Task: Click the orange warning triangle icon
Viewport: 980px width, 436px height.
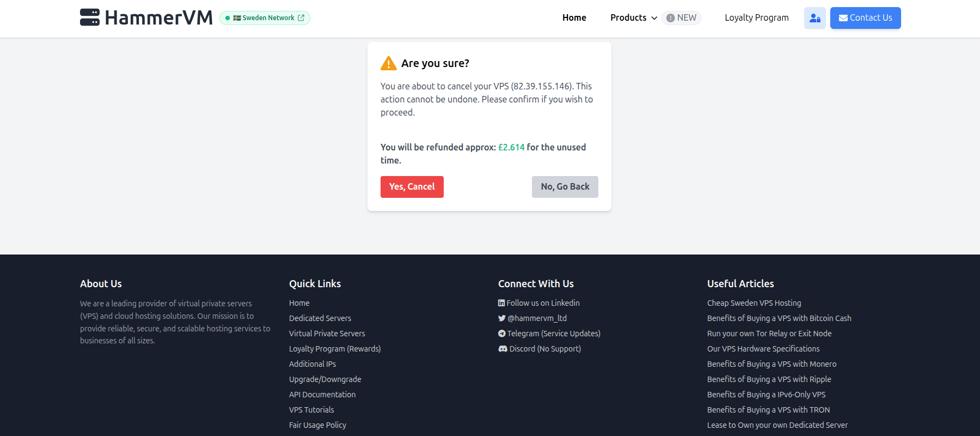Action: [388, 63]
